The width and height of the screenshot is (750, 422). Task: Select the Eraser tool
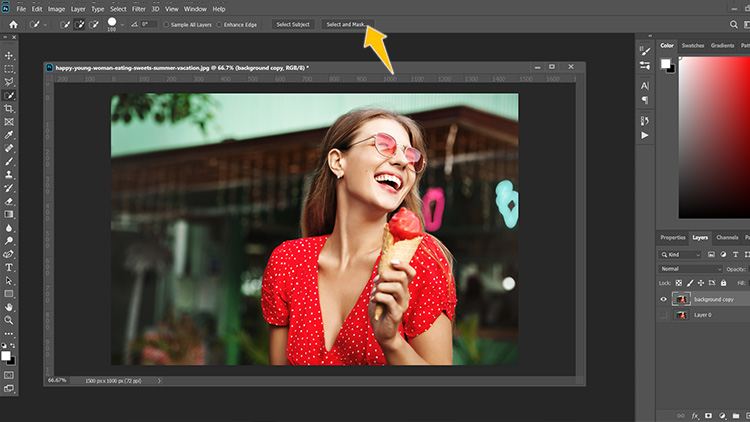tap(9, 201)
